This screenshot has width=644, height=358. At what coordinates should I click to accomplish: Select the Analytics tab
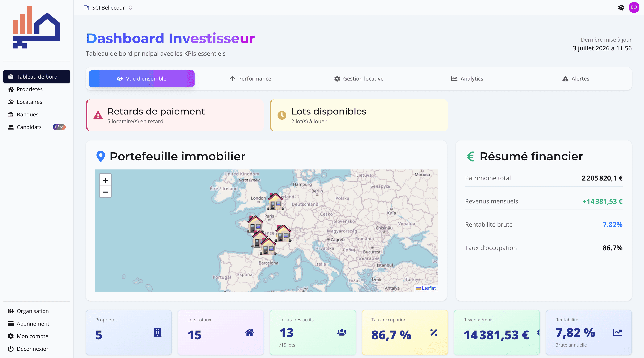coord(467,79)
